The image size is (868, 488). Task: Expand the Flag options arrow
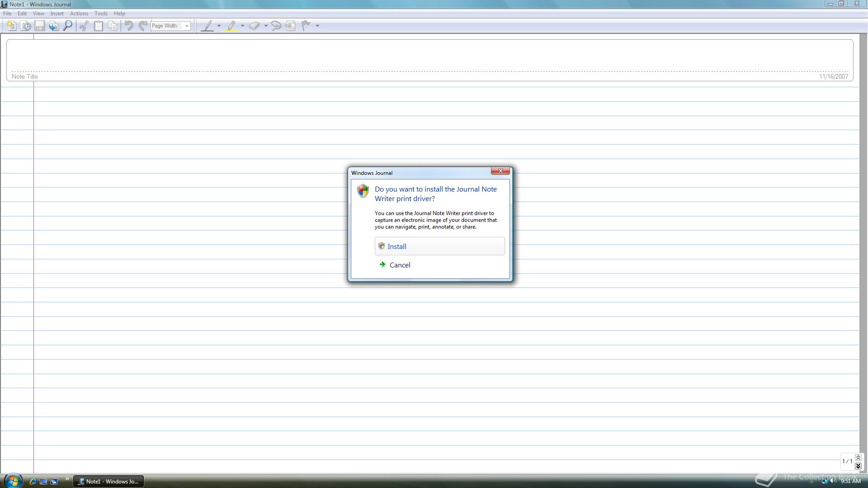tap(317, 26)
